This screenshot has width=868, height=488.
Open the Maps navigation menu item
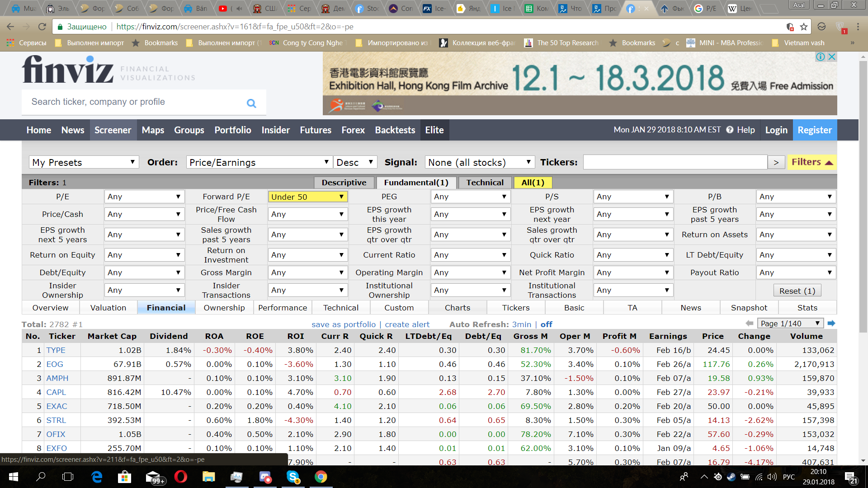point(153,130)
